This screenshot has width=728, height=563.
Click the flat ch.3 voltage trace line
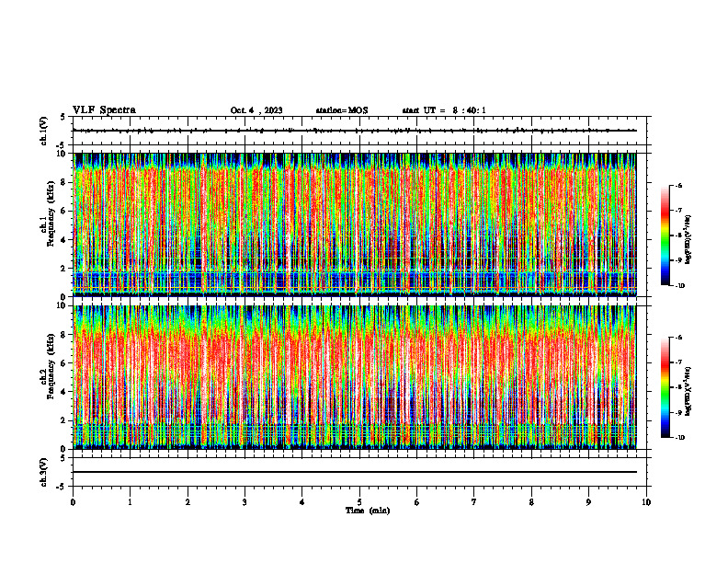coord(355,472)
